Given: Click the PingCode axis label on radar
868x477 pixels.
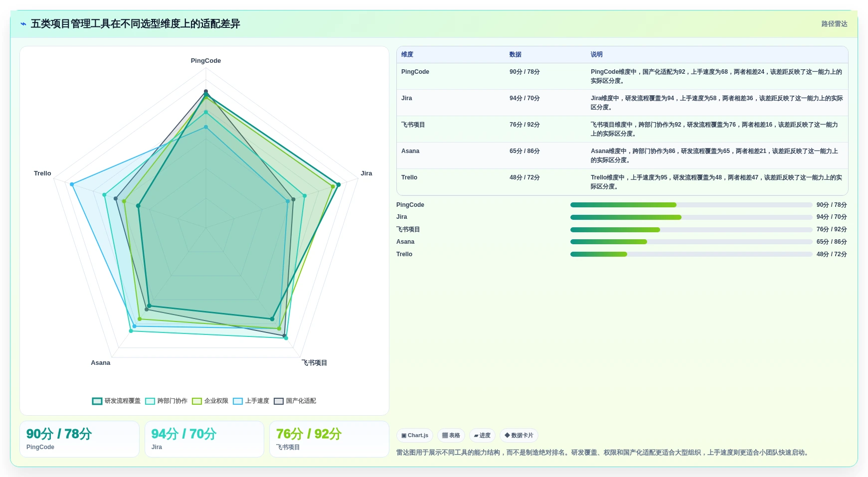Looking at the screenshot, I should (206, 61).
